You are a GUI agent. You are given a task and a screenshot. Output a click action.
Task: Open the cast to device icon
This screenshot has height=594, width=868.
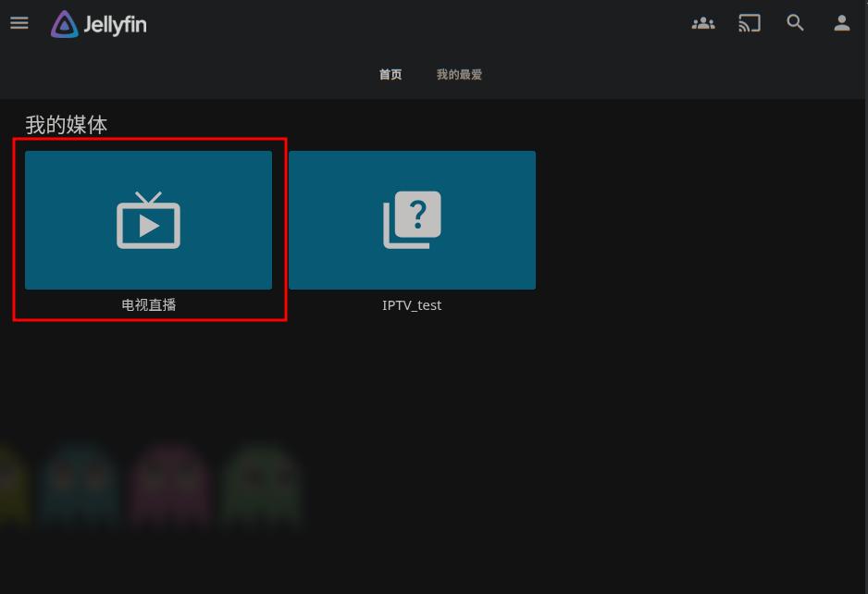750,23
